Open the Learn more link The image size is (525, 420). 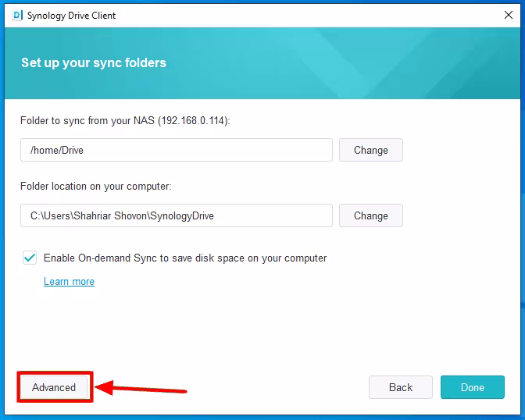tap(69, 282)
